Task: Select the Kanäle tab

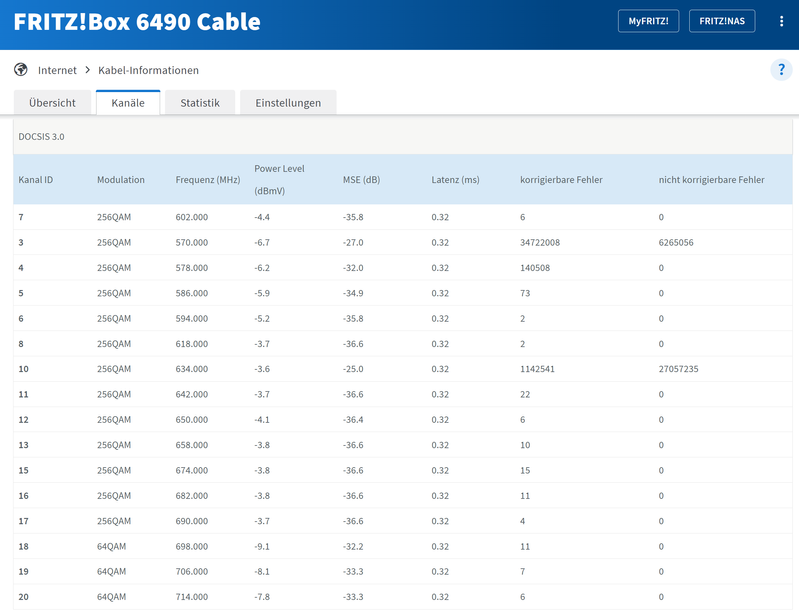Action: pos(128,103)
